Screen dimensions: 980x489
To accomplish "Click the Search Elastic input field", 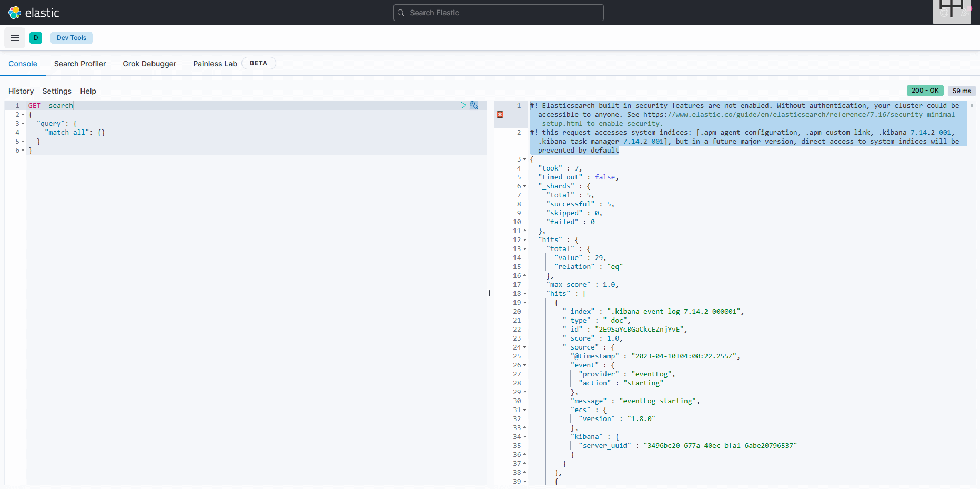I will point(498,13).
